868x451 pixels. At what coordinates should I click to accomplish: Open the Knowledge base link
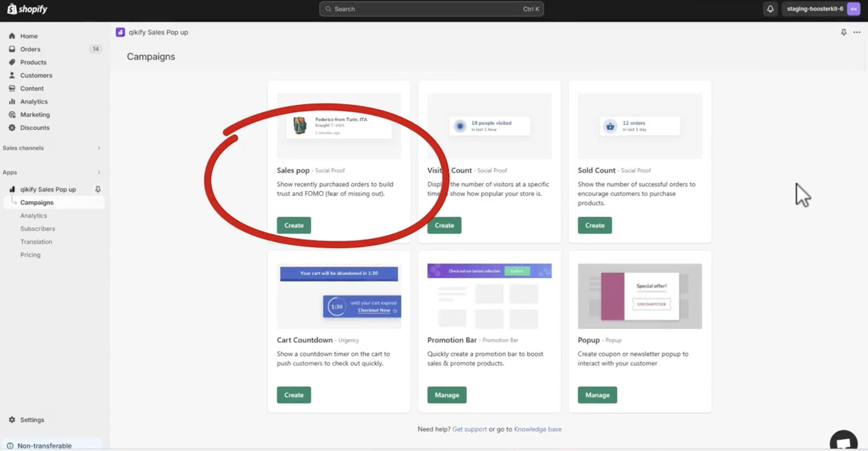pyautogui.click(x=537, y=429)
